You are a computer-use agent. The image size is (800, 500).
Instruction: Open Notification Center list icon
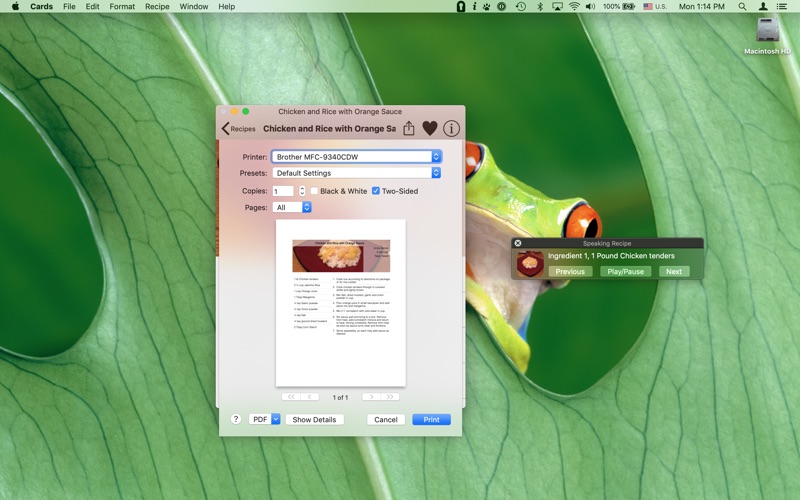[782, 6]
